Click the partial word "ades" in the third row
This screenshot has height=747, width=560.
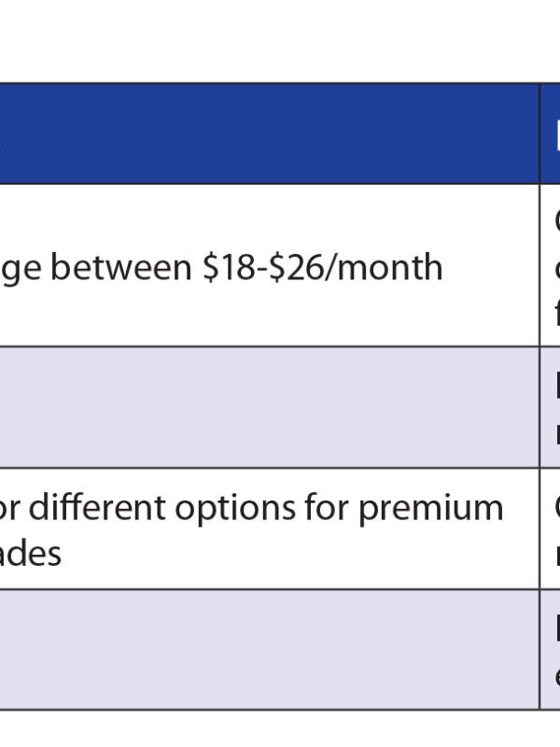(31, 553)
